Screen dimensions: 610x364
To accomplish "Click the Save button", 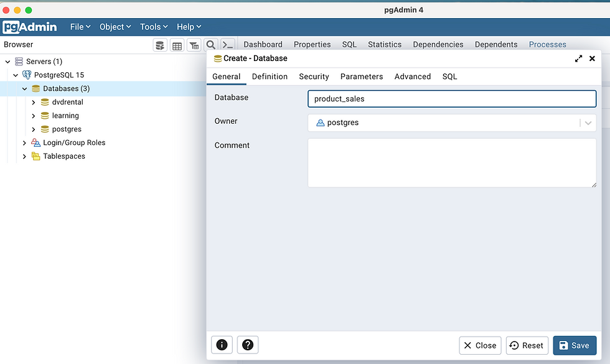I will 575,345.
